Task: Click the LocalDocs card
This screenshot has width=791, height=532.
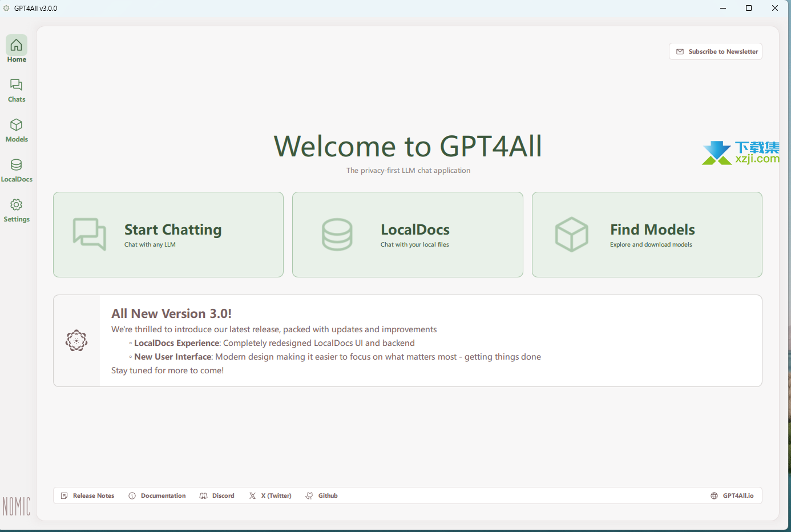Action: (x=407, y=235)
